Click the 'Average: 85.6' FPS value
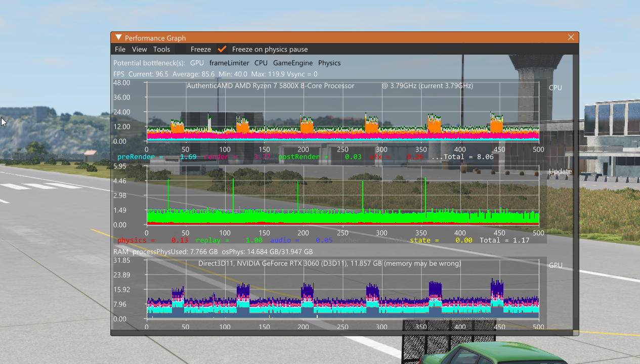The width and height of the screenshot is (640, 364). pyautogui.click(x=193, y=74)
